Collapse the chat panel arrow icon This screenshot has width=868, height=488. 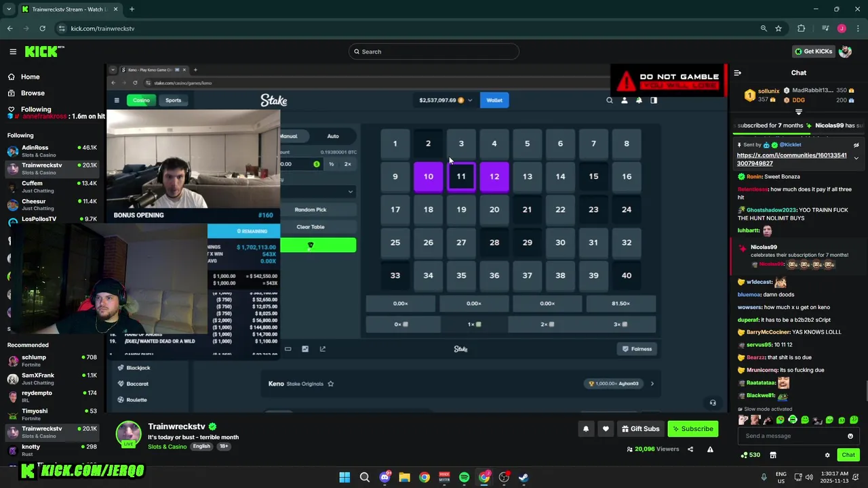(738, 73)
